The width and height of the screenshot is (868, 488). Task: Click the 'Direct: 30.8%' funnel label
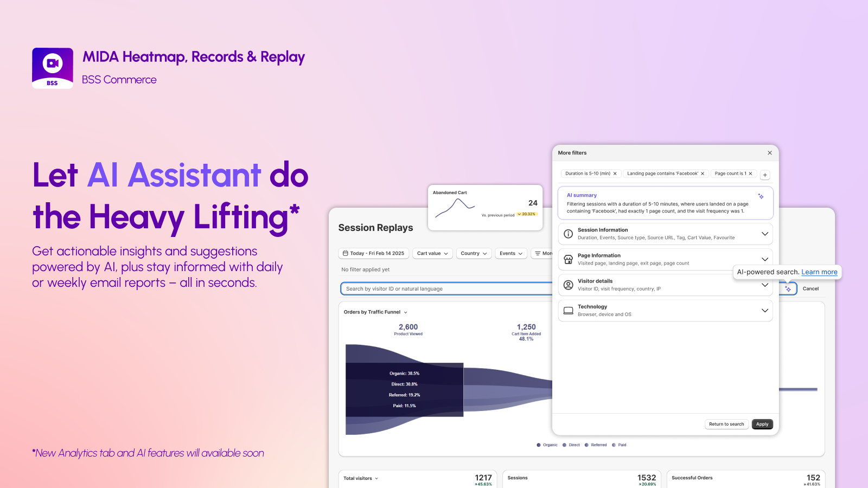404,384
